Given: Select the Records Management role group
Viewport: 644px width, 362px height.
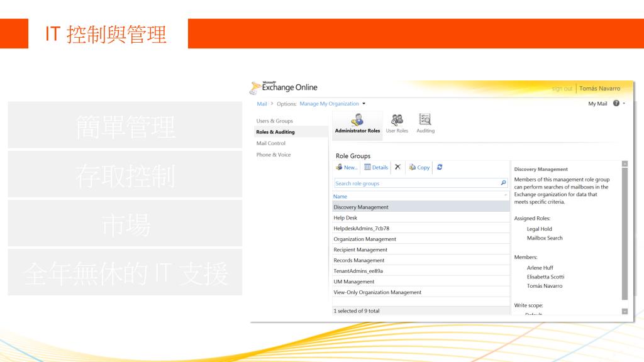Looking at the screenshot, I should click(x=421, y=260).
